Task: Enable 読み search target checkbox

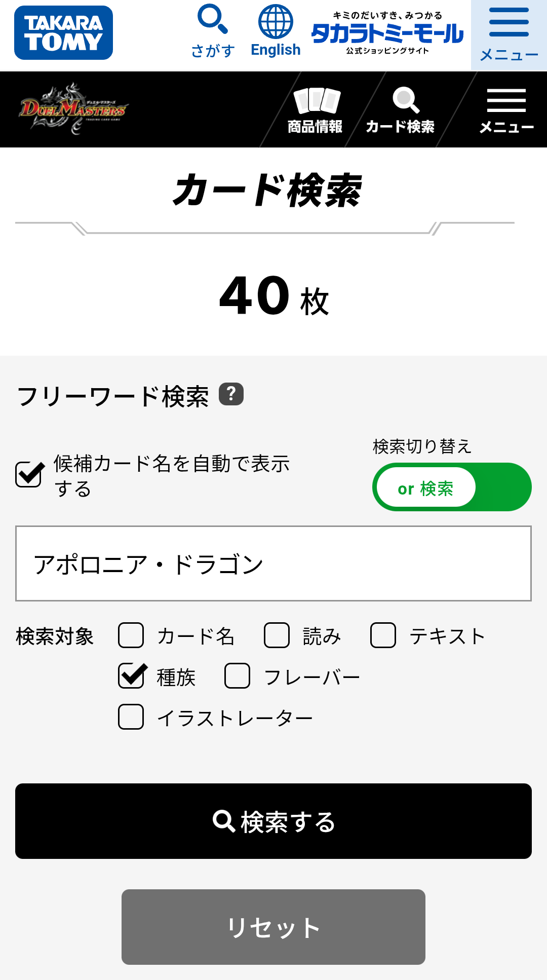Action: pos(277,635)
